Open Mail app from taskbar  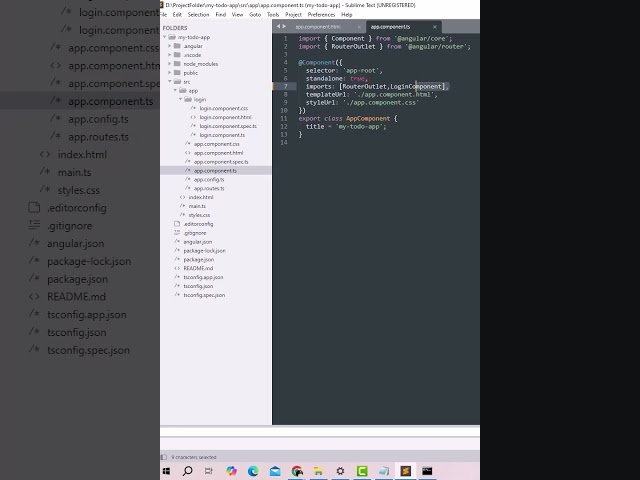[x=275, y=471]
